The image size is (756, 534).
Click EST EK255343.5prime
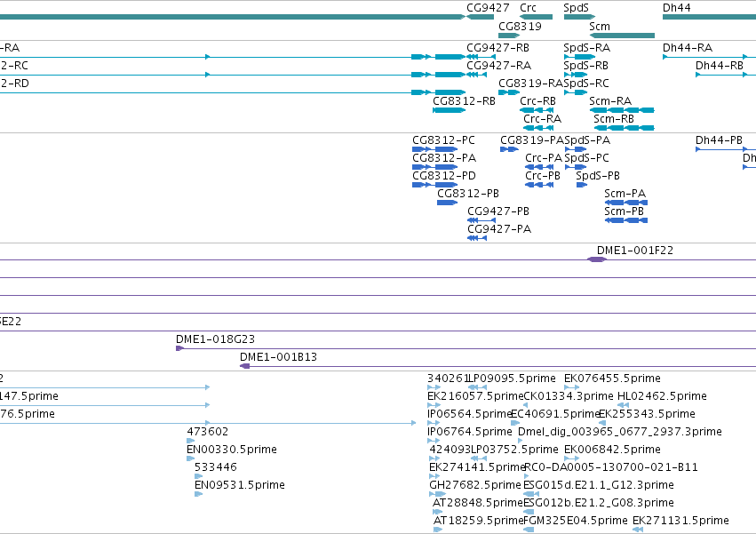[x=647, y=414]
